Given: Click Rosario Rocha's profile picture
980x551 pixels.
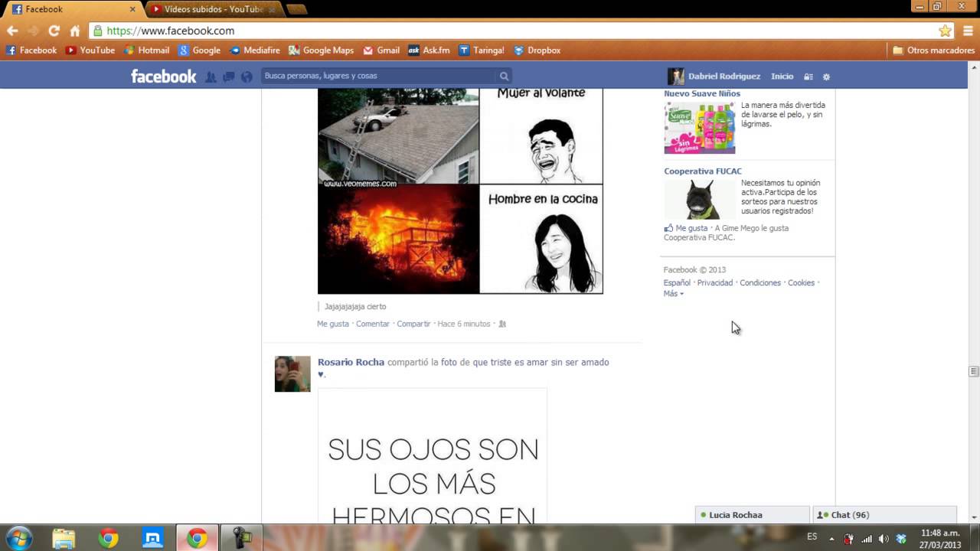Looking at the screenshot, I should pyautogui.click(x=292, y=374).
